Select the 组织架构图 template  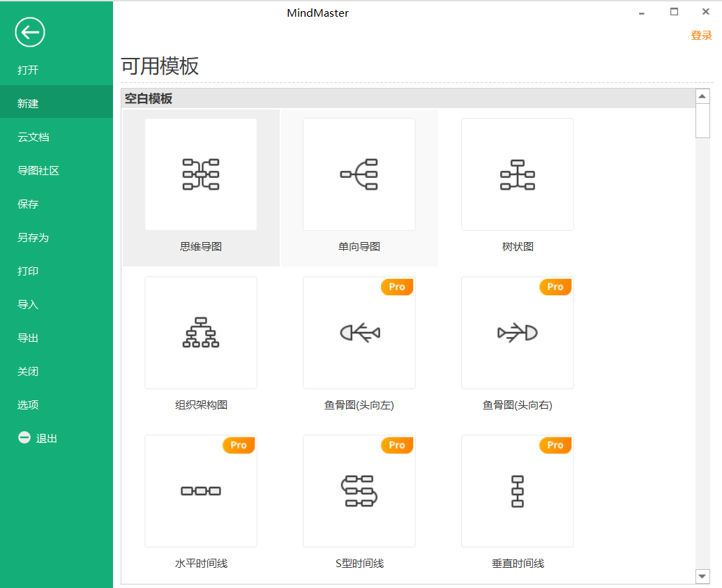click(x=200, y=333)
